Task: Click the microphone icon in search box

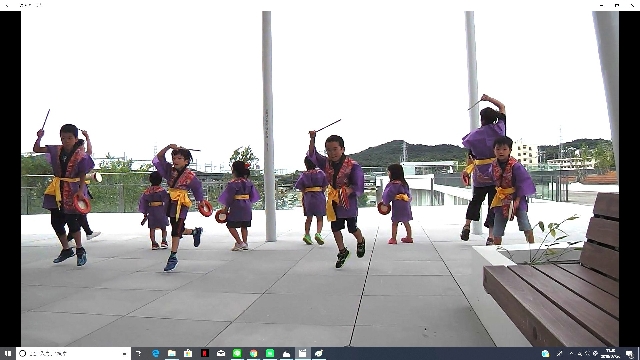Action: pos(124,353)
